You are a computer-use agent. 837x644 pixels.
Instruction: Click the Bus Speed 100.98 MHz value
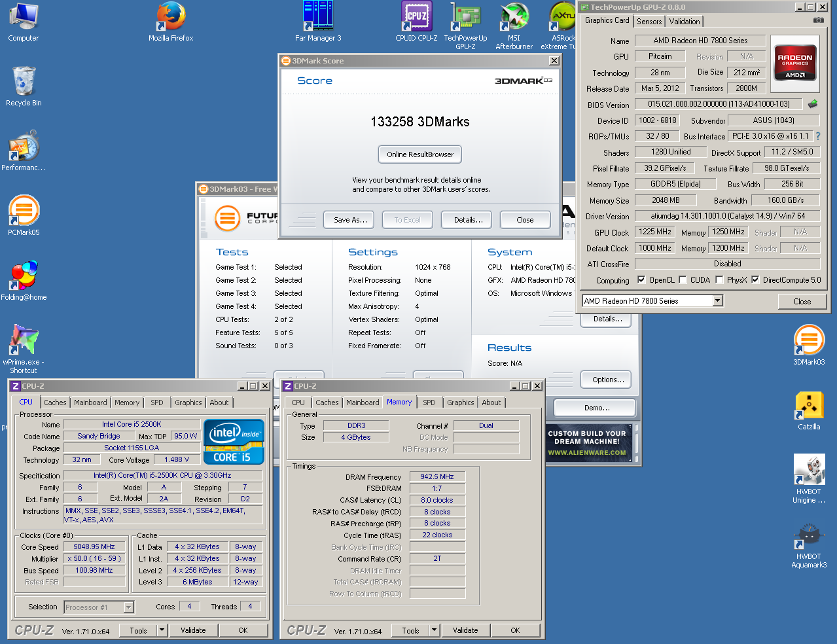94,570
